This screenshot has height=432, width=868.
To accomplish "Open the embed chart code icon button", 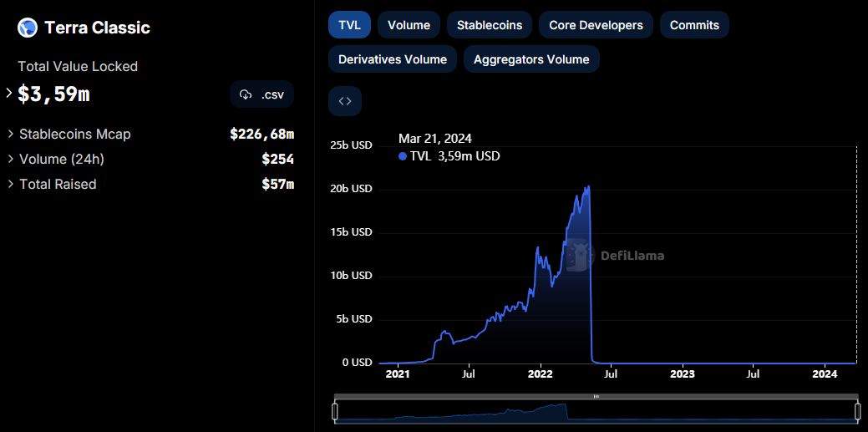I will coord(345,101).
